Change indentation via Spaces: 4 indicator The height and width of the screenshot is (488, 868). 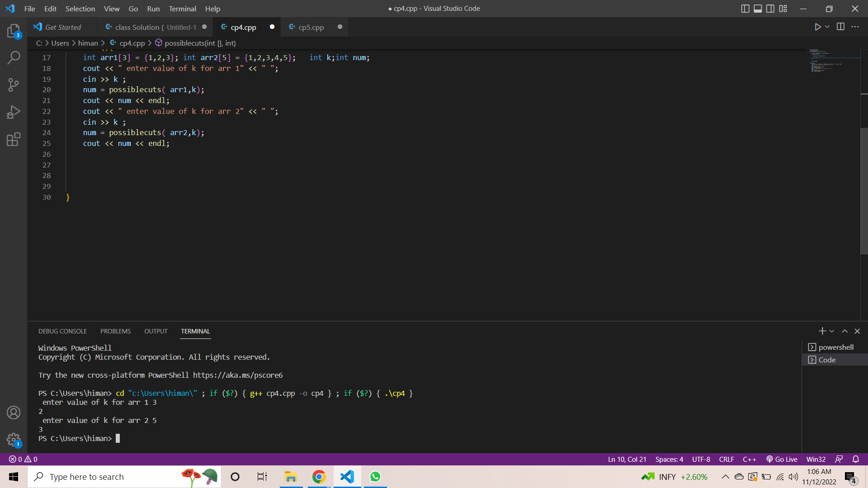coord(669,459)
